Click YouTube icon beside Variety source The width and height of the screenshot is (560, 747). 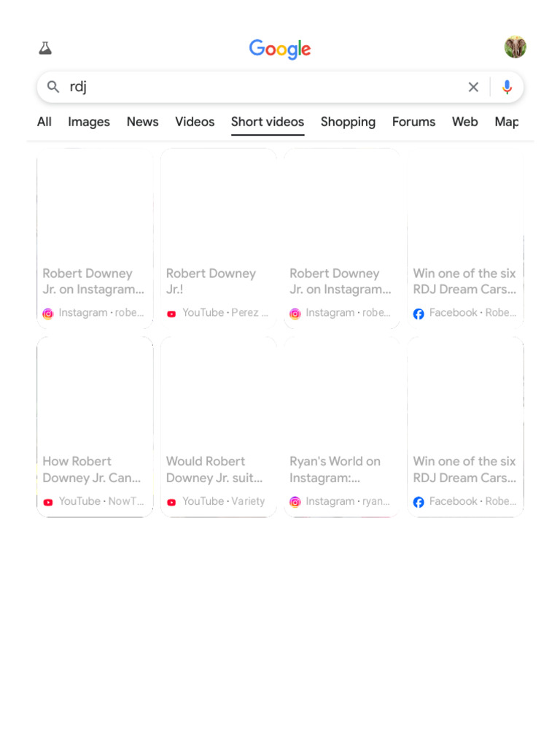coord(171,502)
